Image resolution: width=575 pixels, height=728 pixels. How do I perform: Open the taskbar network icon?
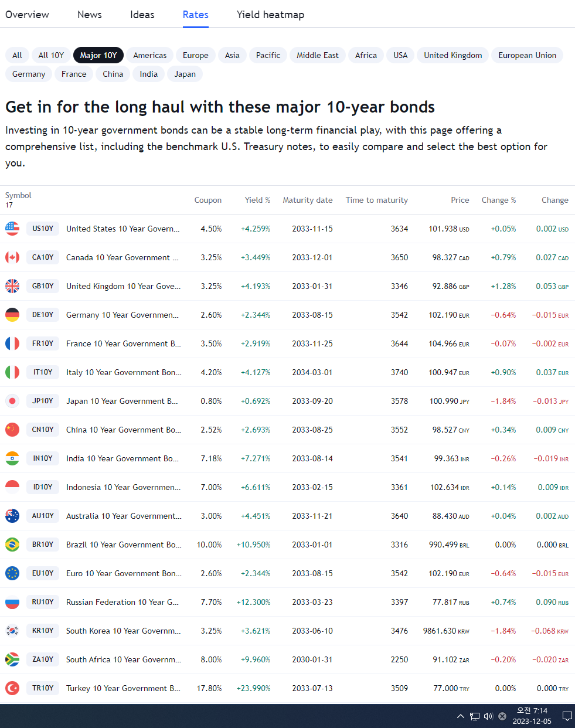(x=475, y=716)
